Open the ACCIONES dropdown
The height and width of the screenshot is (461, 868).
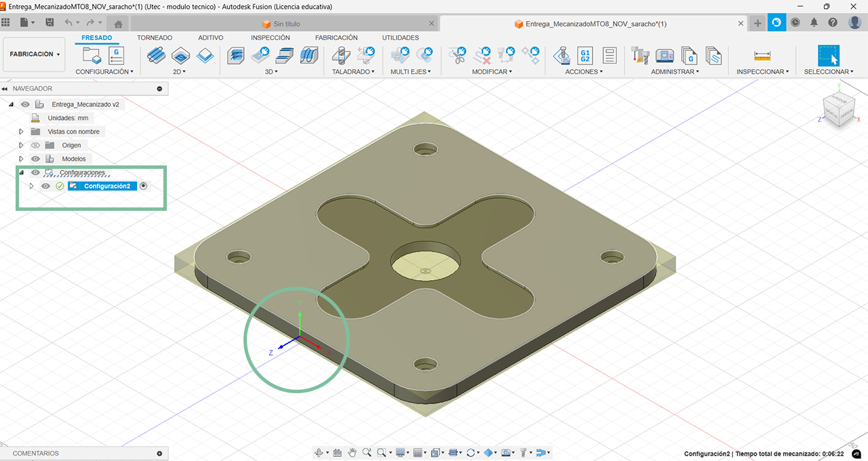(x=584, y=71)
